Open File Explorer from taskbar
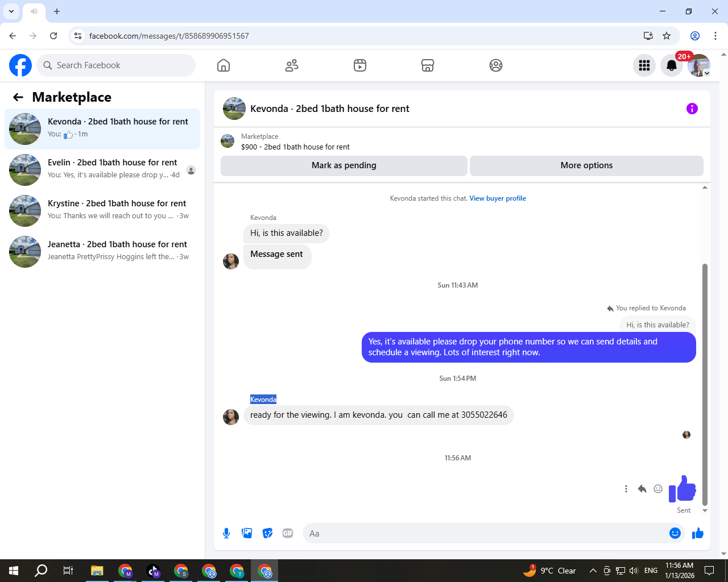The width and height of the screenshot is (728, 582). [x=97, y=571]
